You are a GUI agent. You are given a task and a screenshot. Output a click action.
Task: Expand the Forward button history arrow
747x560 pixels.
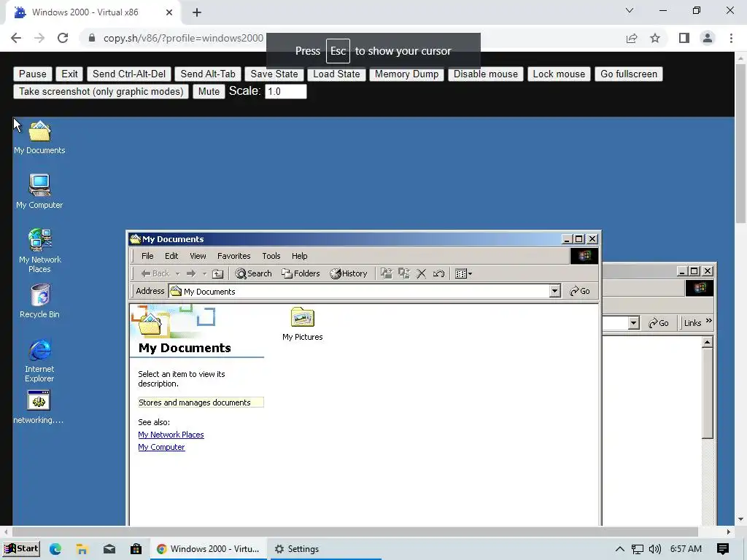(x=204, y=273)
